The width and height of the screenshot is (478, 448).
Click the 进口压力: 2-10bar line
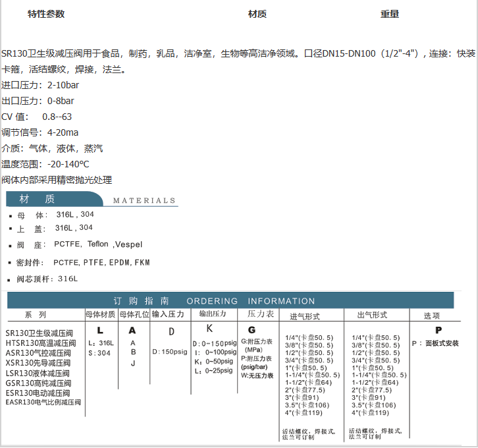[40, 85]
